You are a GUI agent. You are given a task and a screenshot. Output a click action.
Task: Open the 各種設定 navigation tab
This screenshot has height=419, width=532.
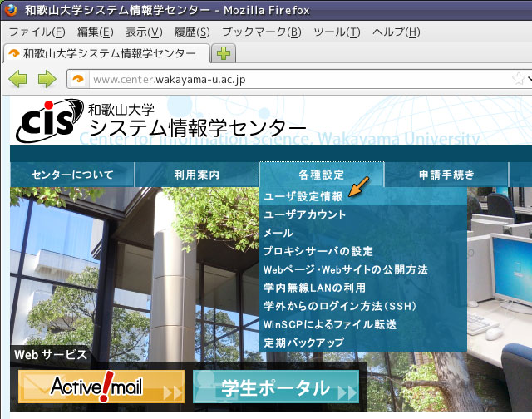pos(322,175)
